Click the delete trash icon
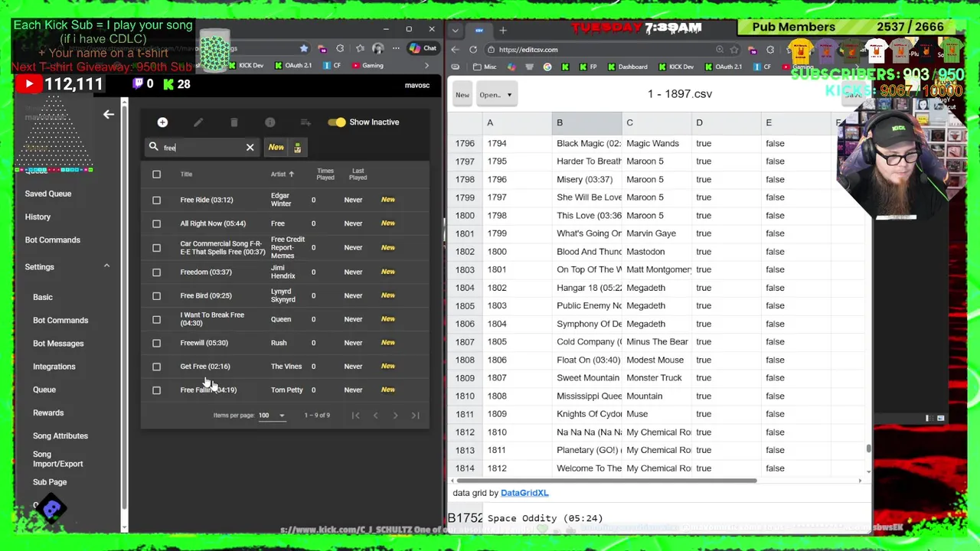The width and height of the screenshot is (980, 551). 234,122
